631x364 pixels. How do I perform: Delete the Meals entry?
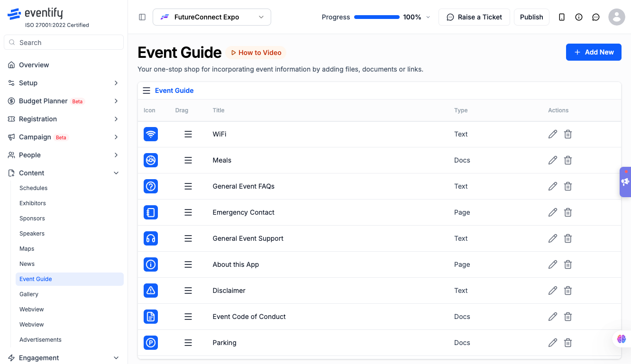(568, 160)
